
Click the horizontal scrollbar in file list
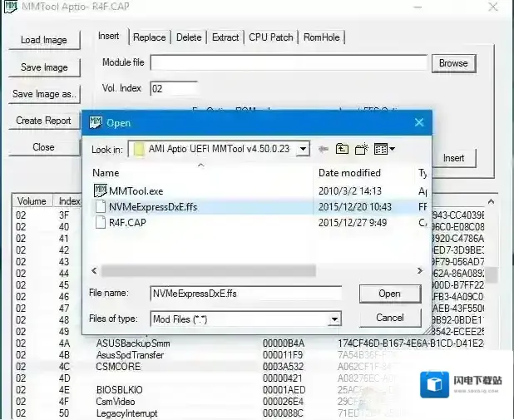tap(208, 271)
